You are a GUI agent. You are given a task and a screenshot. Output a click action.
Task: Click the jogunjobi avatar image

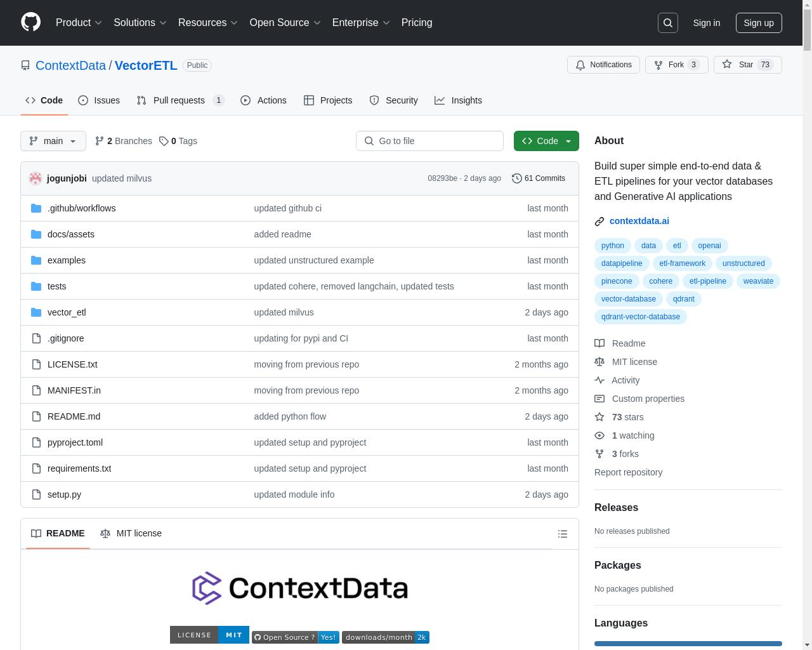pyautogui.click(x=36, y=178)
